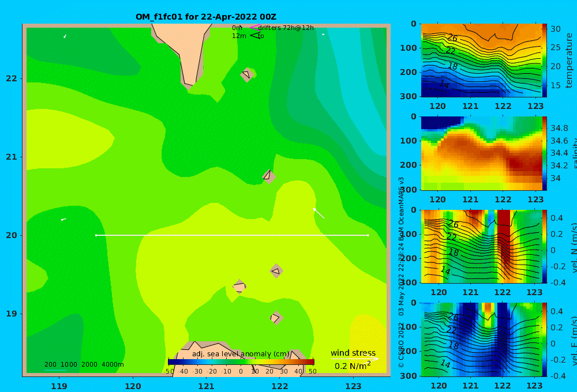Click longitude tick 121 on main map

coord(206,386)
